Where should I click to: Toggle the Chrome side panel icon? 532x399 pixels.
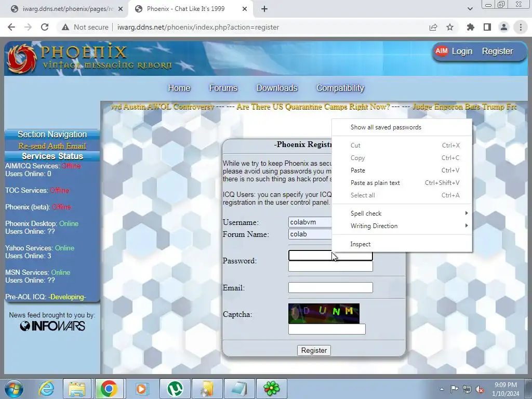(x=487, y=27)
